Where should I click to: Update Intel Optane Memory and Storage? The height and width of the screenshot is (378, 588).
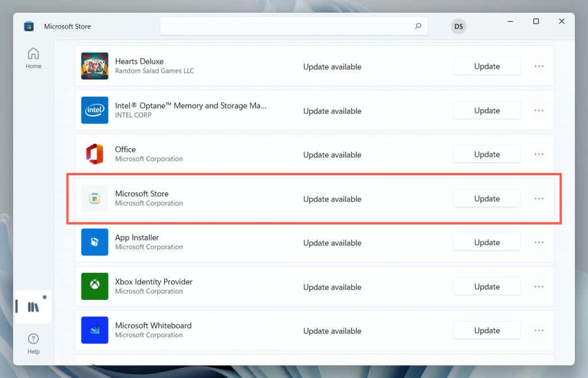(487, 110)
